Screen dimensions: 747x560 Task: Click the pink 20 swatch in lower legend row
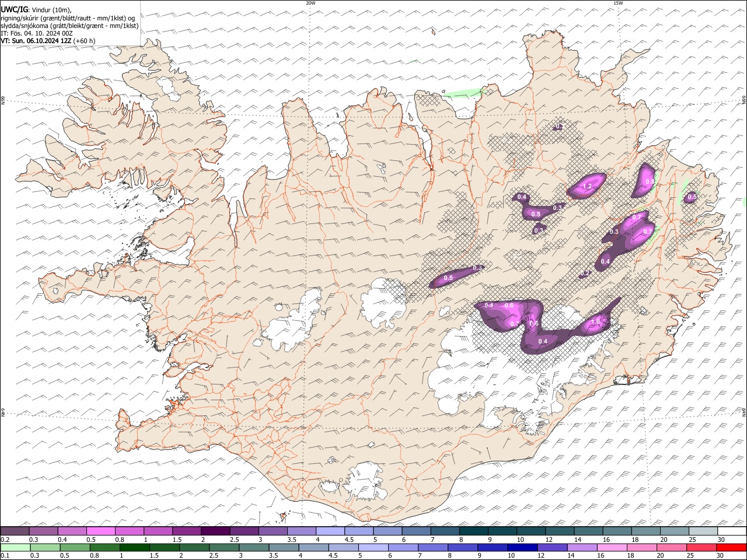[x=671, y=548]
